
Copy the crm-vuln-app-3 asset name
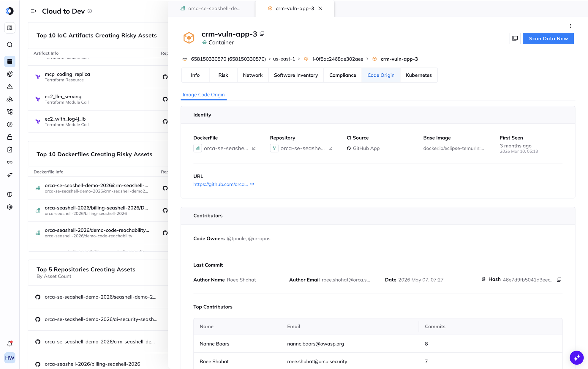(262, 34)
